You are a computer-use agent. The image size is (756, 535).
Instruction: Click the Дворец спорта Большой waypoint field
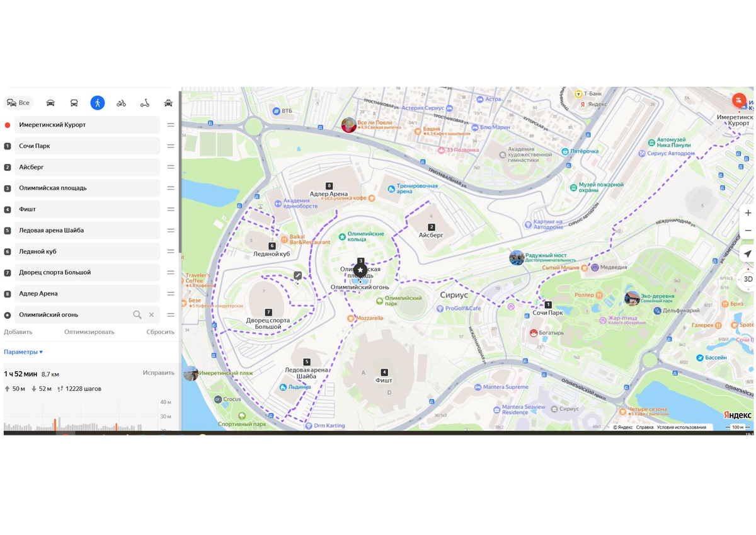click(87, 272)
